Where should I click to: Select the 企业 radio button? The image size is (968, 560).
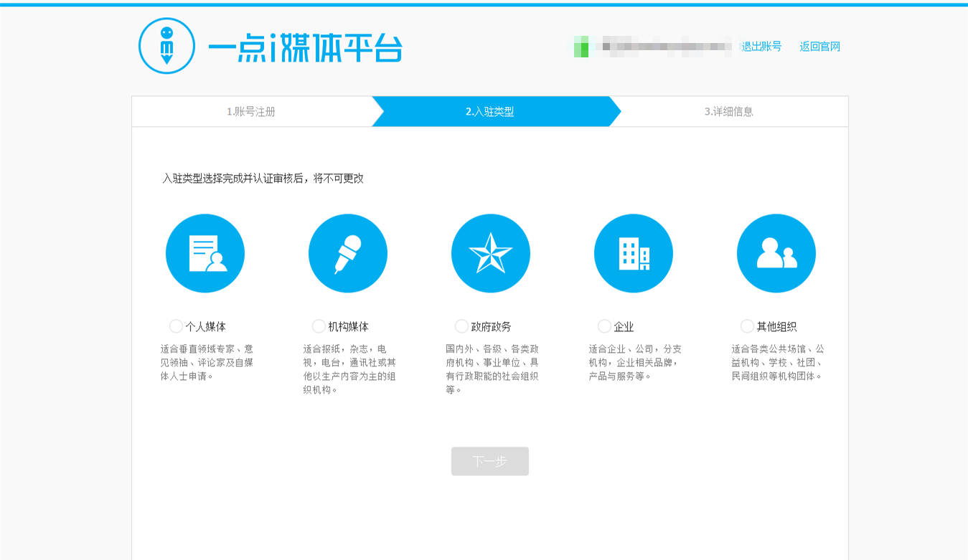[604, 326]
